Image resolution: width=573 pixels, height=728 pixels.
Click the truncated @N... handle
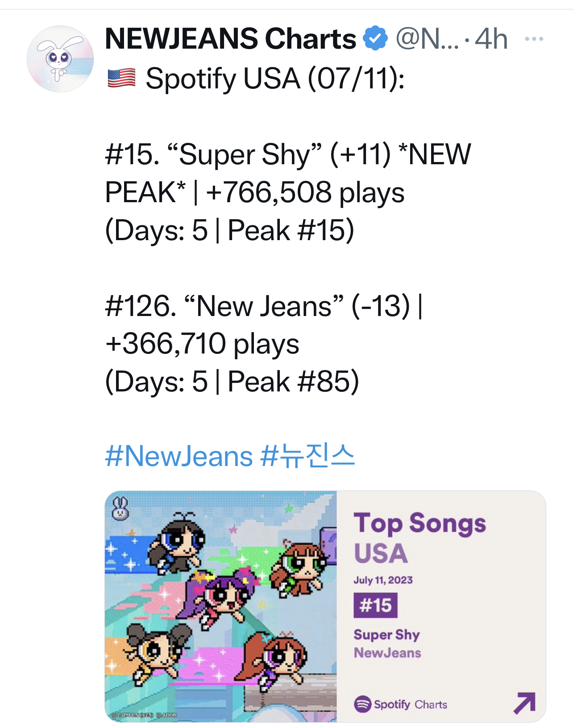[427, 39]
